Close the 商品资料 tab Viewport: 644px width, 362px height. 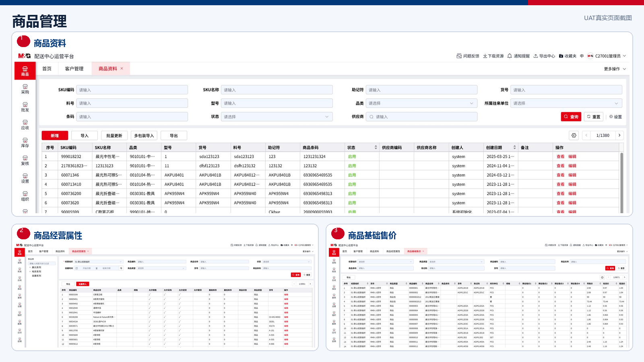(122, 68)
